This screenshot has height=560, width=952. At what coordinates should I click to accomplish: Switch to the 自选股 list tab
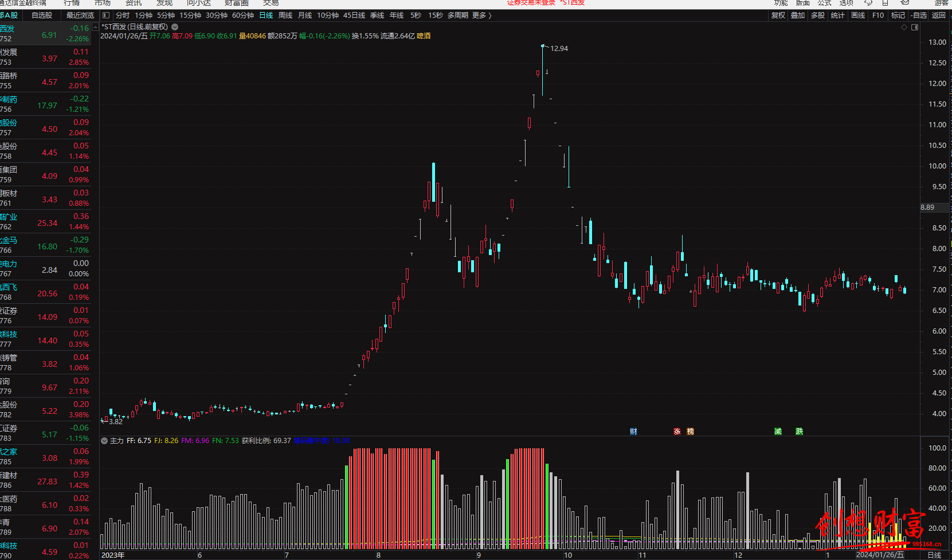(42, 15)
